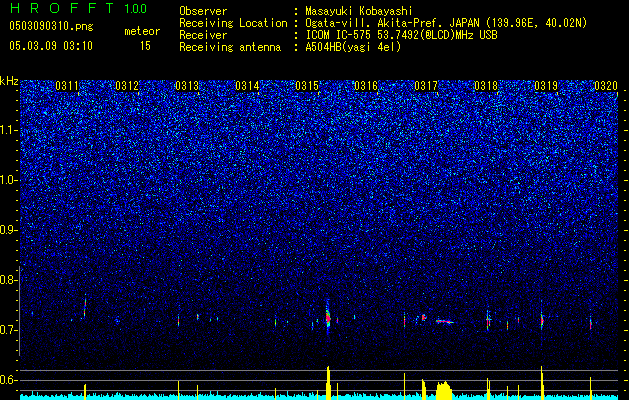Image resolution: width=629 pixels, height=400 pixels.
Task: Click the wide yellow power hump after 0317
Action: pos(444,390)
